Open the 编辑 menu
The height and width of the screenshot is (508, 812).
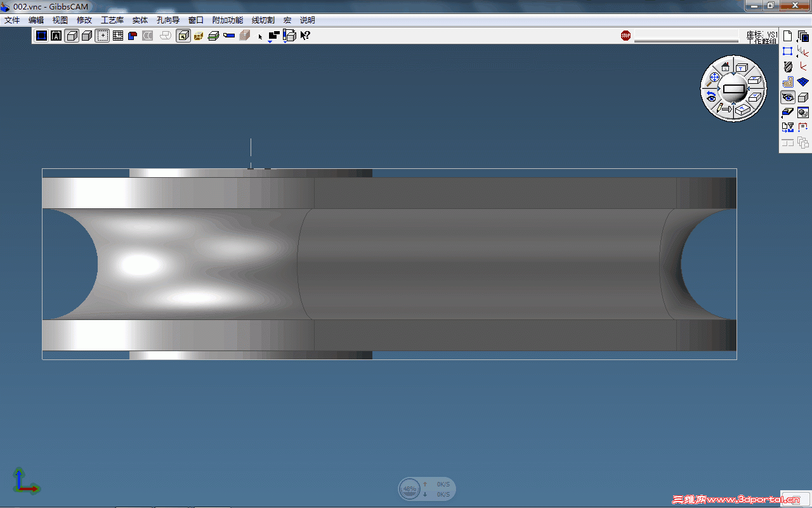(36, 20)
